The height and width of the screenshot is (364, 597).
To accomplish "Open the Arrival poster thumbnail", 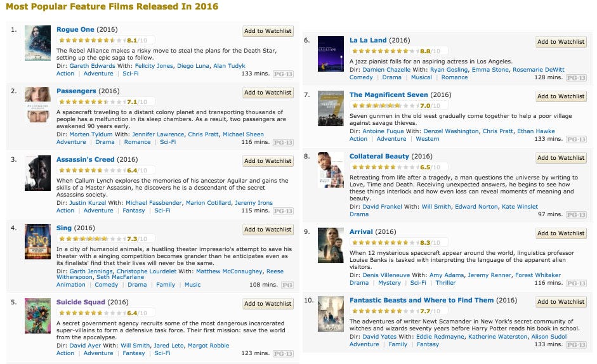I will 331,245.
